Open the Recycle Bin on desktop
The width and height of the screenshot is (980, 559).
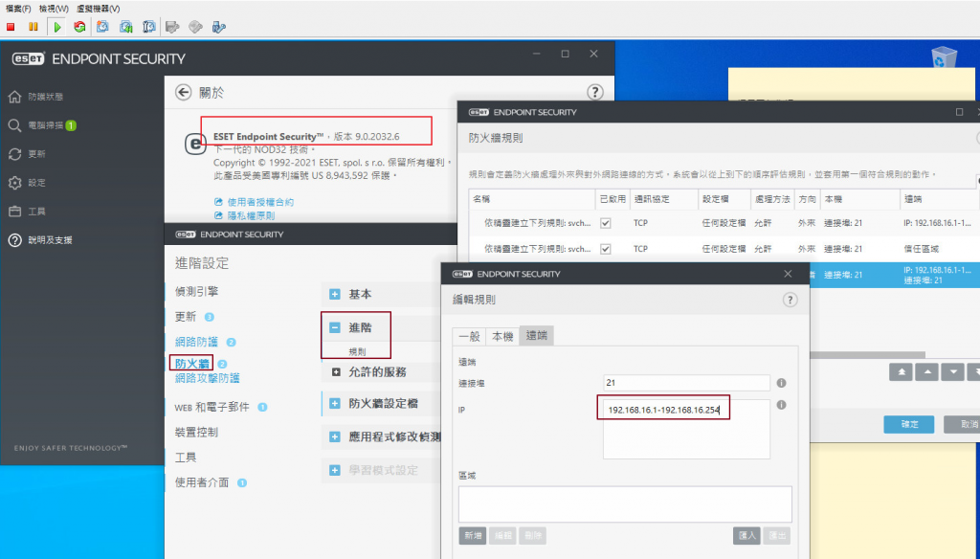coord(944,58)
